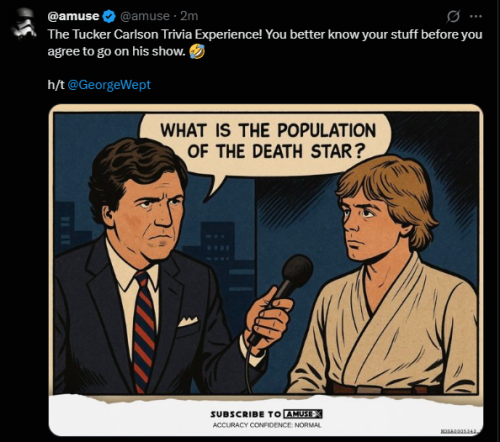This screenshot has height=442, width=500.
Task: Click the gray @amuse handle
Action: click(145, 16)
